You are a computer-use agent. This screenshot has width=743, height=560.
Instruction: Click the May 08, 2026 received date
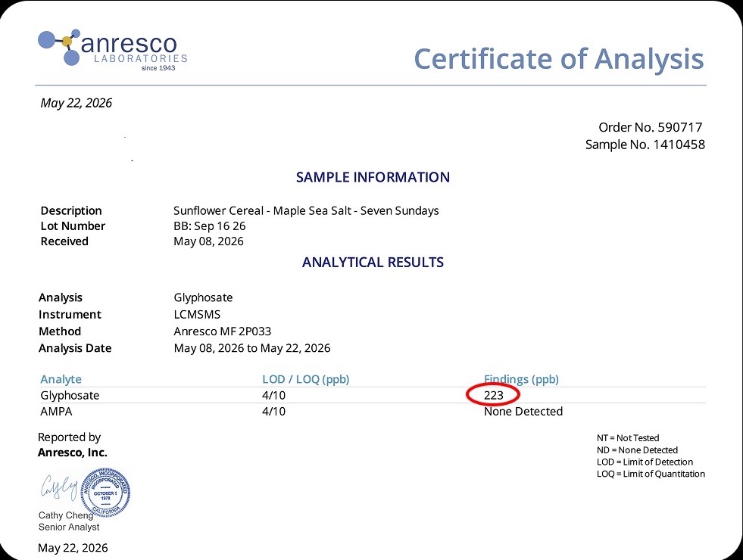(x=208, y=241)
